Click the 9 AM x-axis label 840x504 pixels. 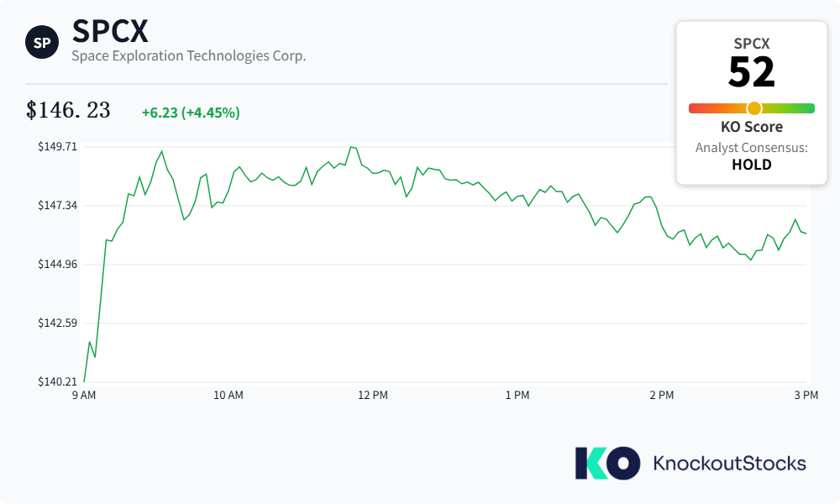pos(84,396)
